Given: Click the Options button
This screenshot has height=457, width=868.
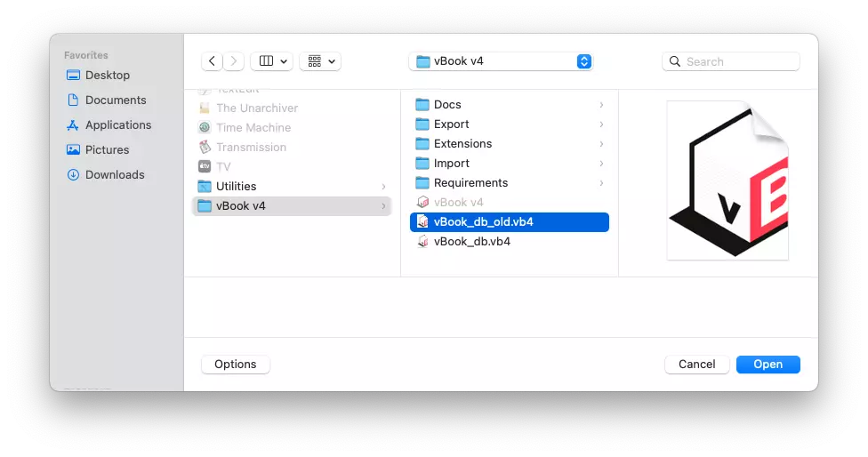Looking at the screenshot, I should (236, 365).
